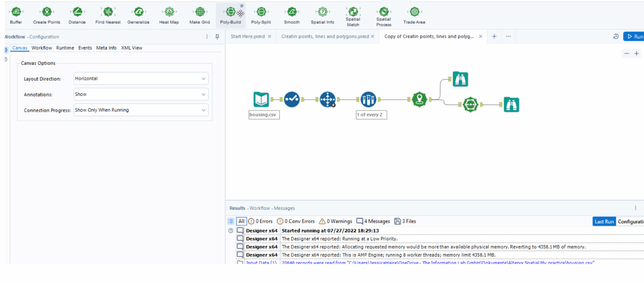Image resolution: width=644 pixels, height=283 pixels.
Task: Show Last Run results
Action: click(x=604, y=221)
